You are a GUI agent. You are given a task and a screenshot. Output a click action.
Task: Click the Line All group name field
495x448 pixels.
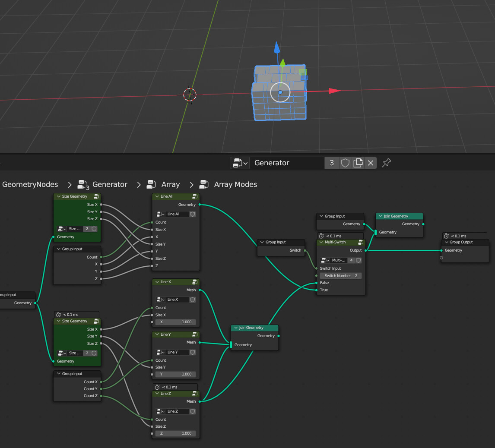pos(177,214)
